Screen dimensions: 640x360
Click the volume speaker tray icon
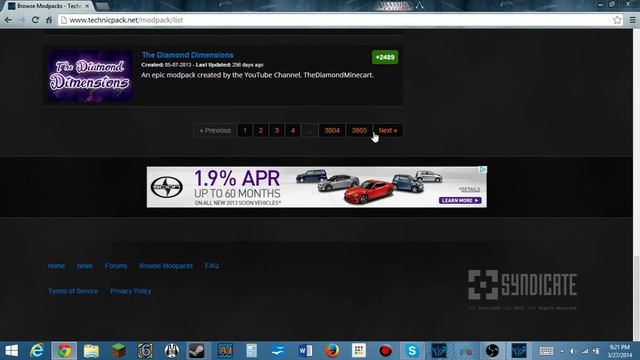tap(573, 351)
